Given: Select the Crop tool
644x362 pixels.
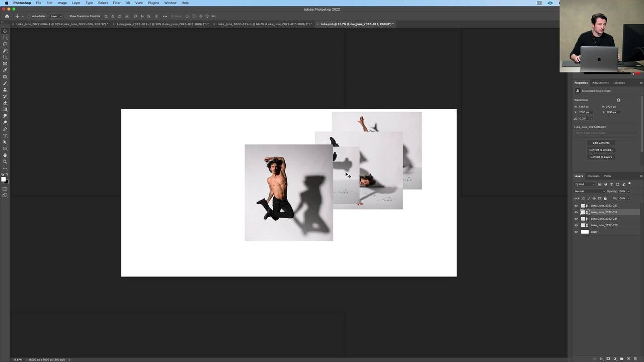Looking at the screenshot, I should 5,57.
